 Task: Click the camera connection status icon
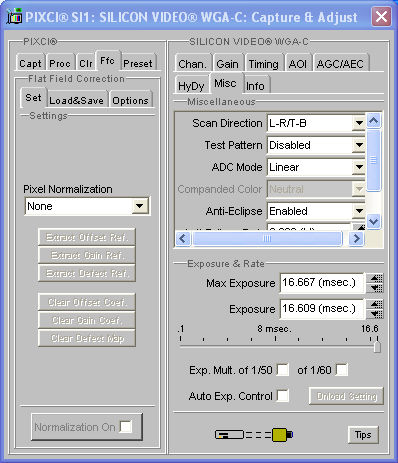coord(254,434)
